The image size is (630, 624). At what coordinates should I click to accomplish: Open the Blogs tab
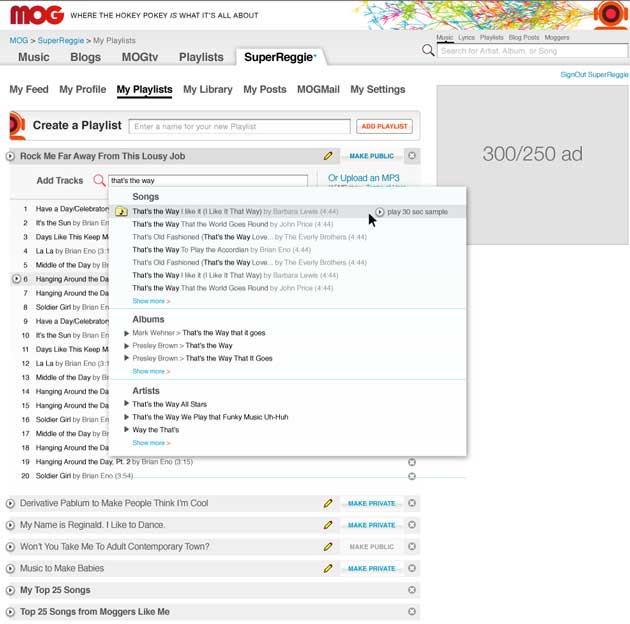(x=85, y=57)
